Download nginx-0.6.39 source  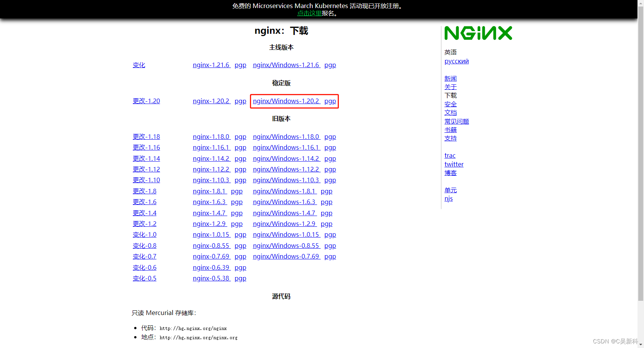211,267
